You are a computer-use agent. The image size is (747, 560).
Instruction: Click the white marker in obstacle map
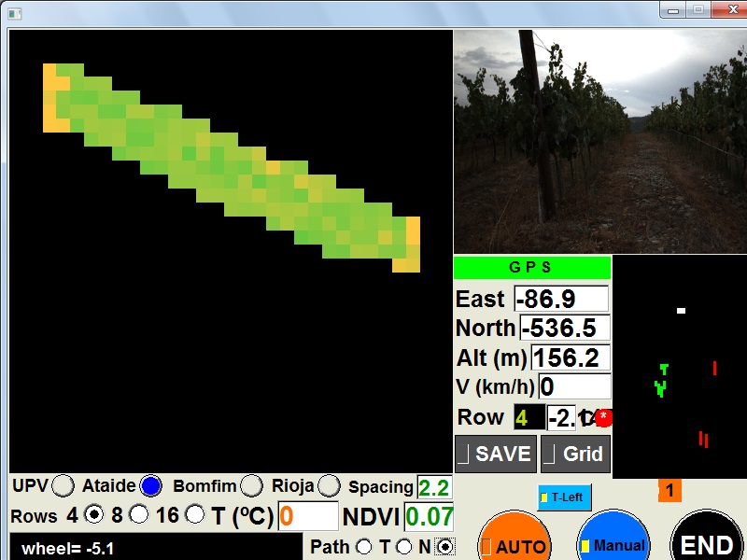[682, 311]
